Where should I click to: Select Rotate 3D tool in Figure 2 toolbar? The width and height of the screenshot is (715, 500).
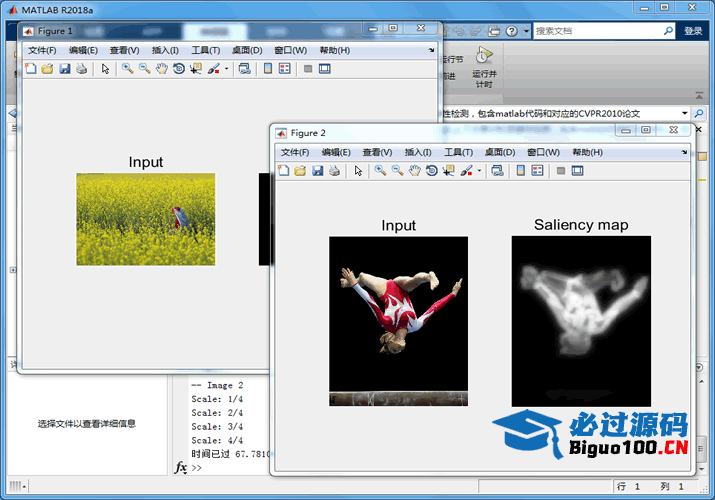click(x=431, y=171)
